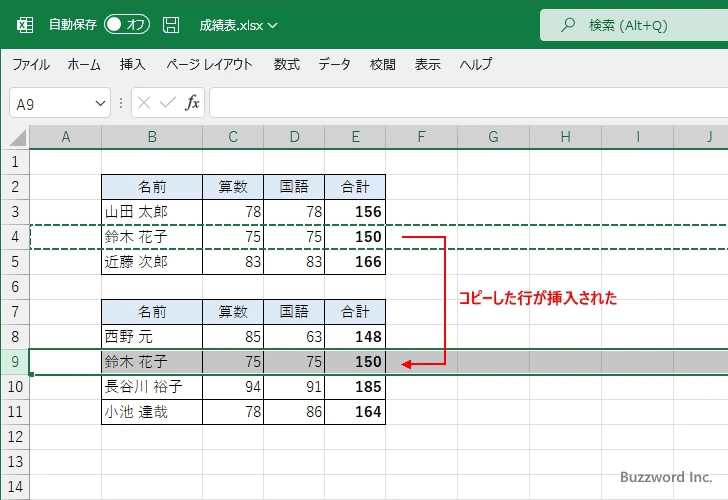
Task: Select column E header
Action: click(x=355, y=137)
